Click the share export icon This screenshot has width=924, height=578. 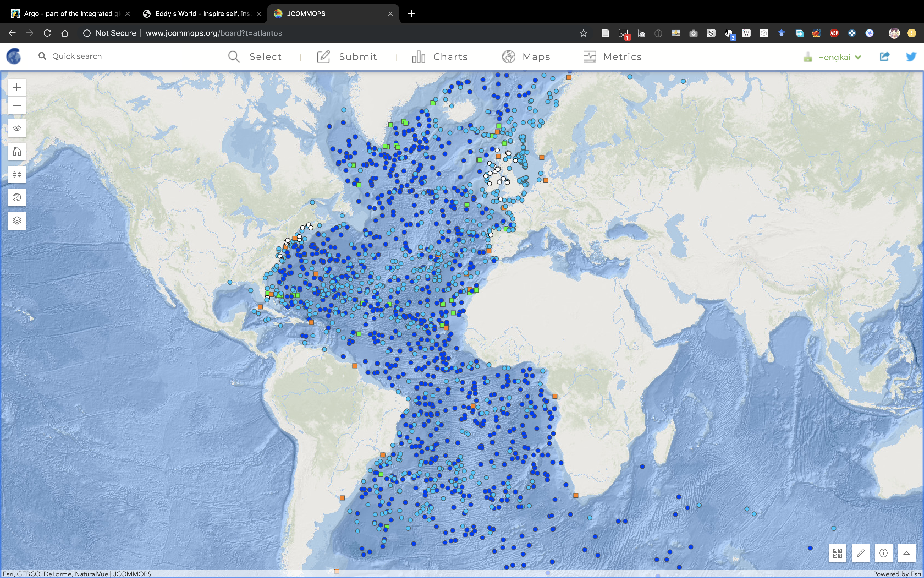[884, 57]
